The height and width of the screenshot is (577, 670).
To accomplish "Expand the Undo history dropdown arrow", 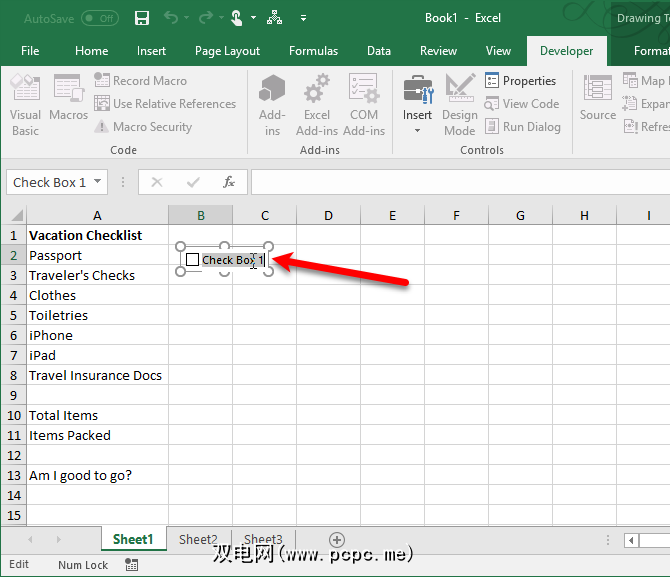I will pos(190,18).
